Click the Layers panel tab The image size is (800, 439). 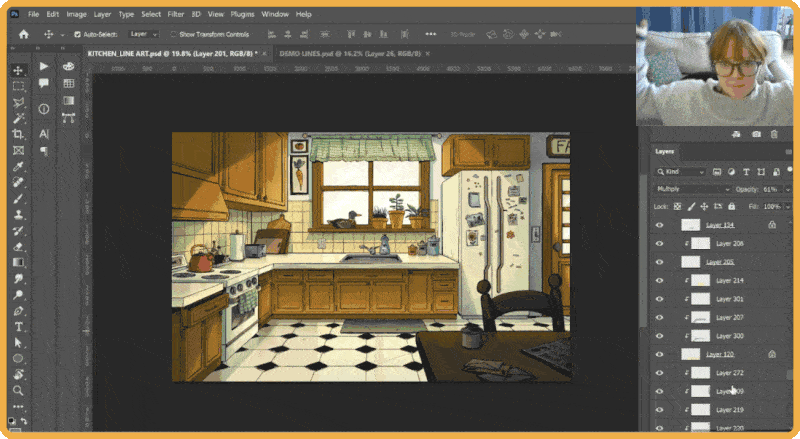(x=665, y=152)
